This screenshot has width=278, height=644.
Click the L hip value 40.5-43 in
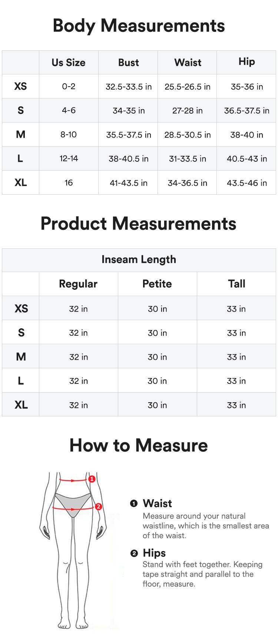coord(246,159)
